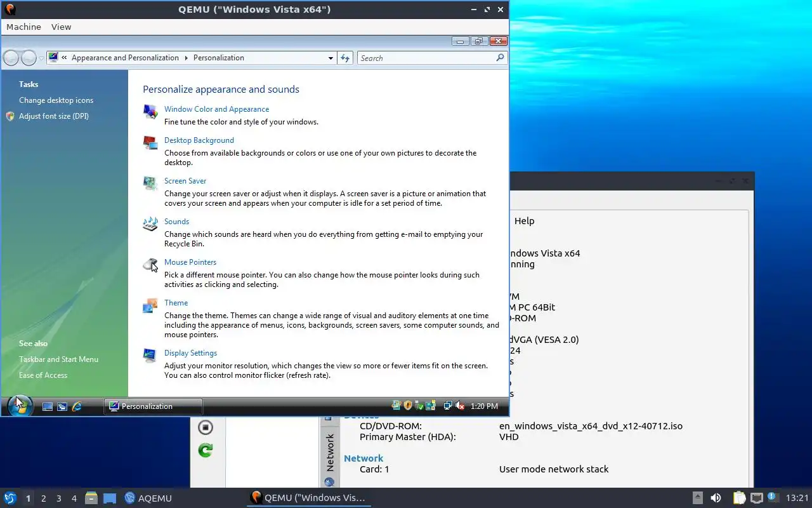
Task: Open Window Color and Appearance link
Action: tap(216, 109)
